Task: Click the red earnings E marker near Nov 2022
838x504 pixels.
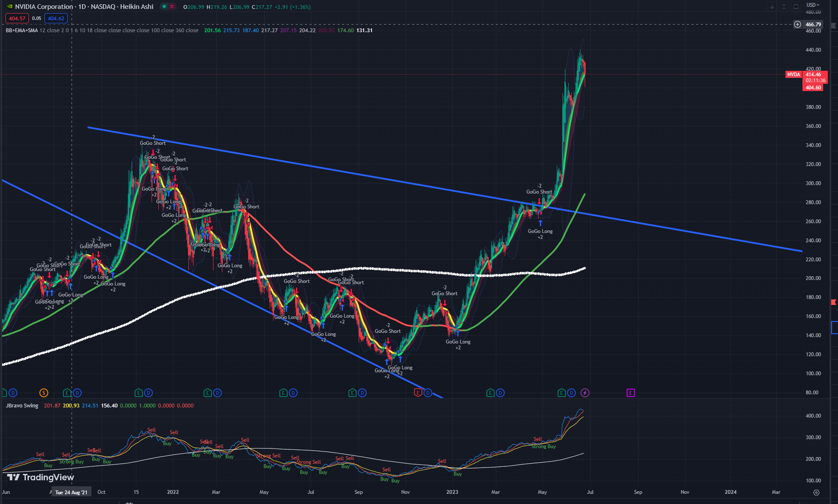Action: [418, 393]
